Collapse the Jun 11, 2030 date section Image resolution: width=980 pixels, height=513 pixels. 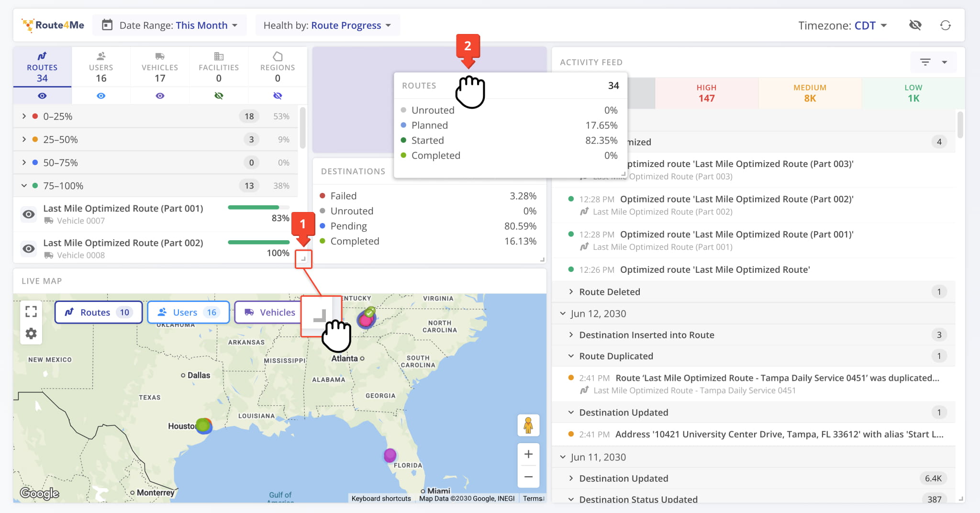click(563, 457)
